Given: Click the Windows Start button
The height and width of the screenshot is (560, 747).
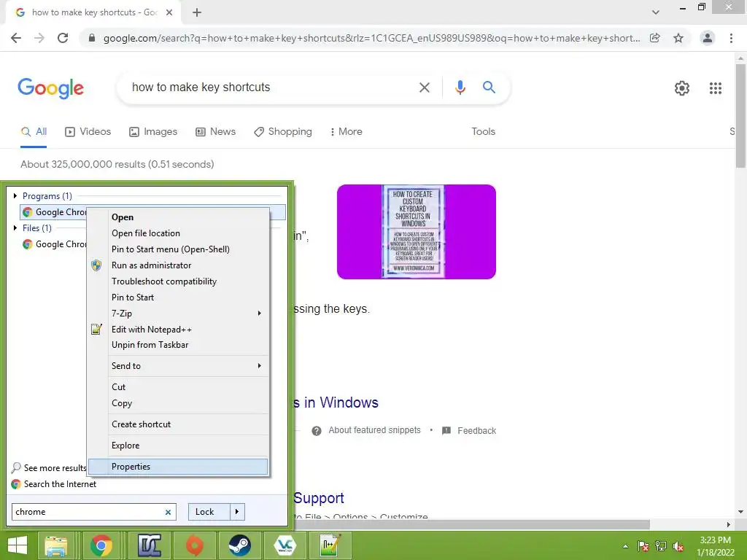Looking at the screenshot, I should pyautogui.click(x=18, y=545).
